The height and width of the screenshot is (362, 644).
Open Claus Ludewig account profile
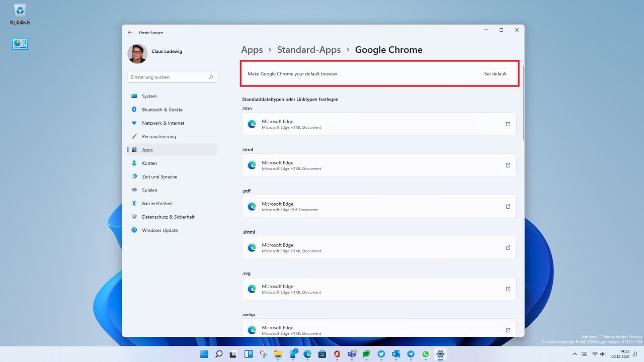pyautogui.click(x=156, y=53)
